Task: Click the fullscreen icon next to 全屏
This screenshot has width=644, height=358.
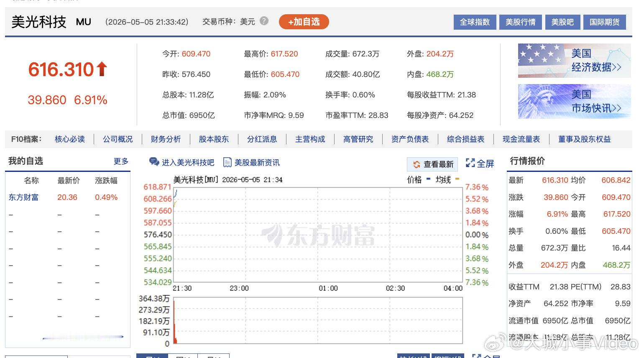Action: click(x=470, y=163)
